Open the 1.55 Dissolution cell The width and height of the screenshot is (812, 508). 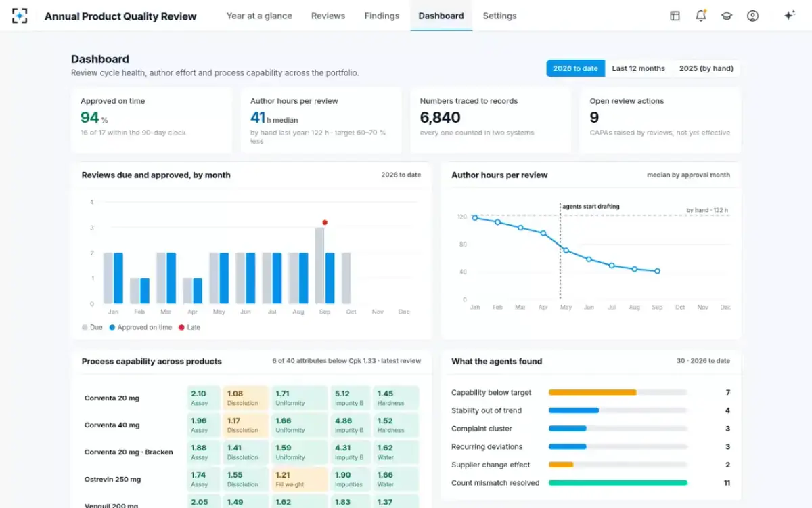pos(245,479)
